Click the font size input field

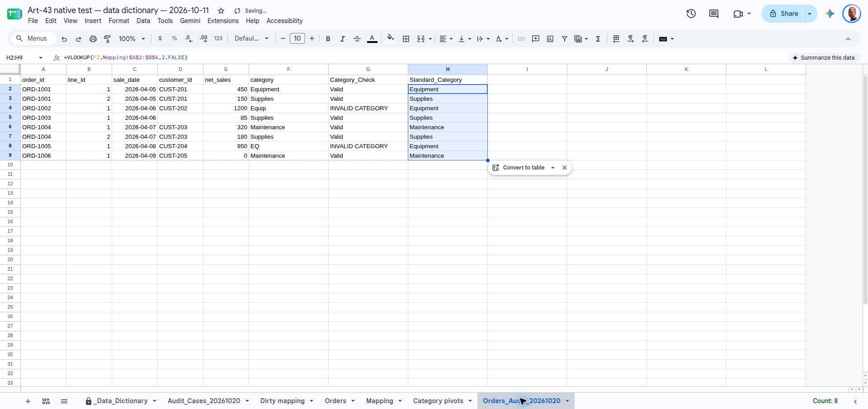(297, 38)
